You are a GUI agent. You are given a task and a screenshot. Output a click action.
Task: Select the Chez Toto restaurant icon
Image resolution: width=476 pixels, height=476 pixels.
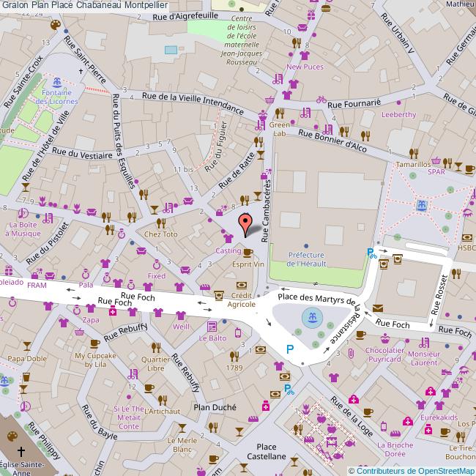(x=161, y=223)
